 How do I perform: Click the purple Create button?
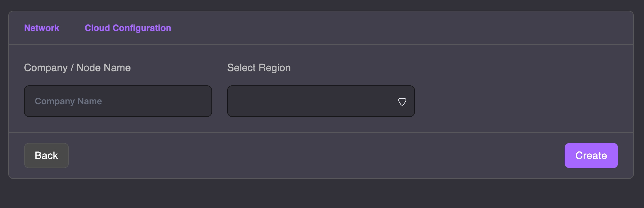point(591,156)
